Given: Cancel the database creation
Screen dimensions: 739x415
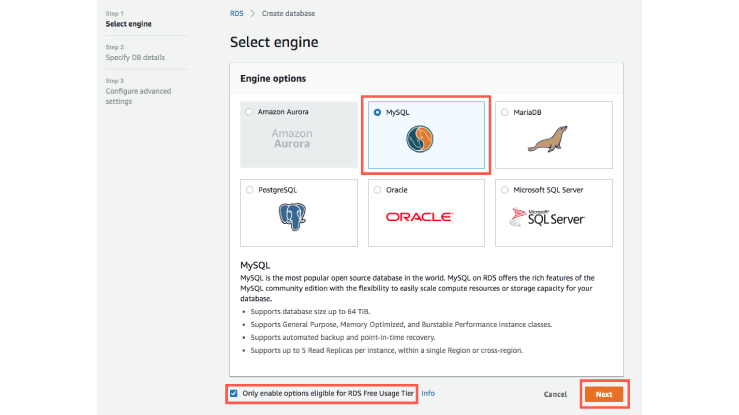Looking at the screenshot, I should coord(555,394).
